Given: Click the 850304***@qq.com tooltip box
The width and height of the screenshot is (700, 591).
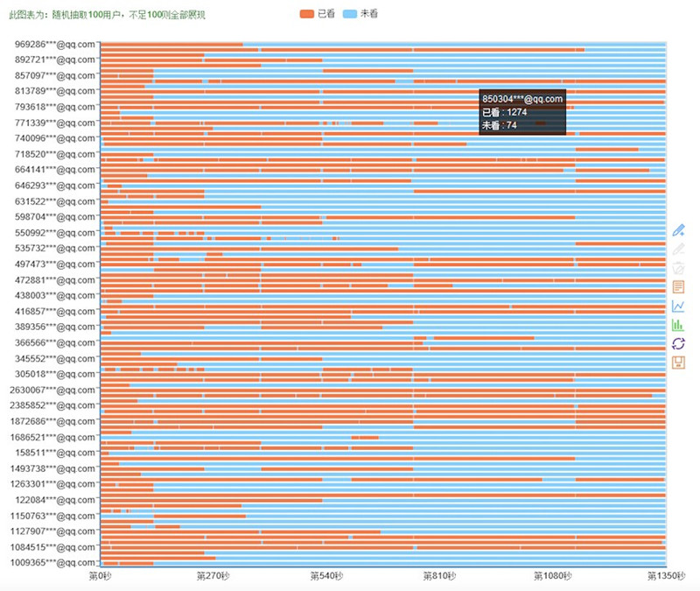Looking at the screenshot, I should [x=522, y=111].
